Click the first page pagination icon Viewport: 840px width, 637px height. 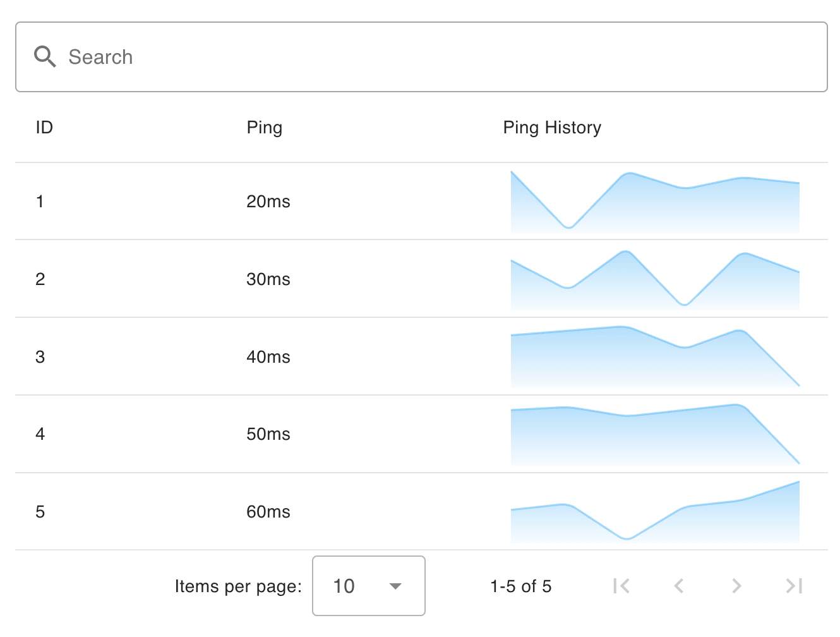tap(621, 586)
